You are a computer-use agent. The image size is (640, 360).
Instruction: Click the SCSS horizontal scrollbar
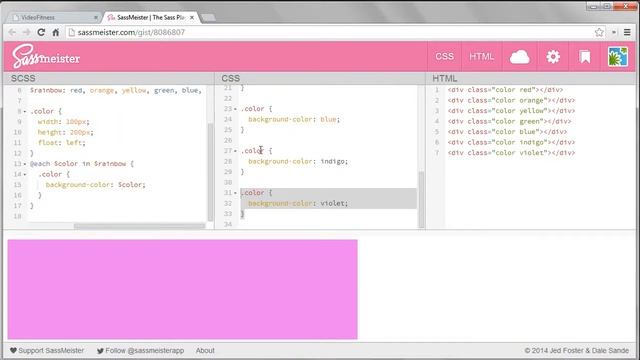[x=139, y=226]
